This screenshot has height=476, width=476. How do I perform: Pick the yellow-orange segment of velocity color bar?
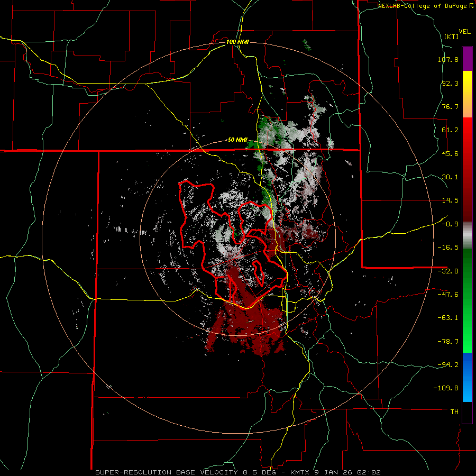tap(467, 94)
